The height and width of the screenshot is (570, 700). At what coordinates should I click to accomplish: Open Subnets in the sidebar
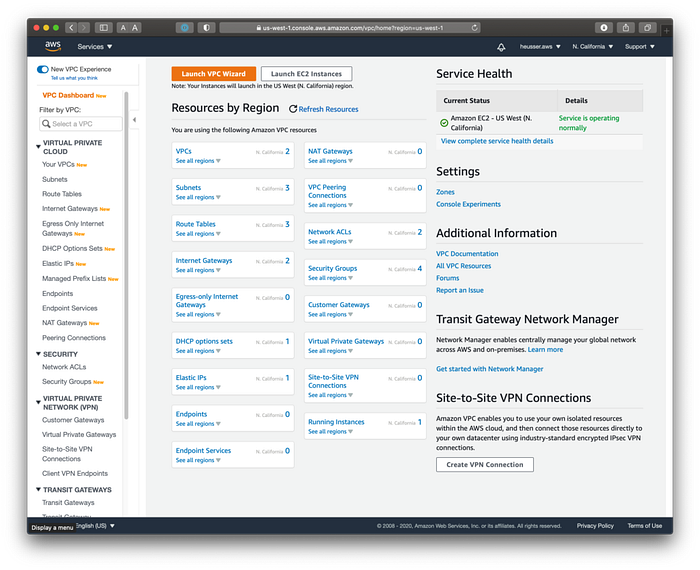(x=54, y=179)
